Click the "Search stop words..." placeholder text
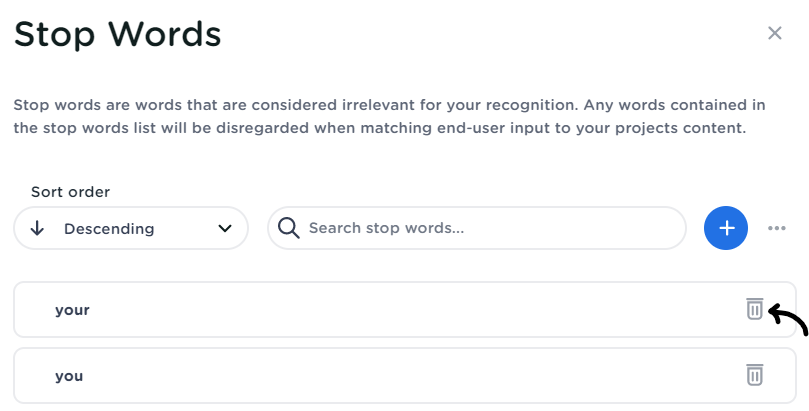809x411 pixels. 386,228
